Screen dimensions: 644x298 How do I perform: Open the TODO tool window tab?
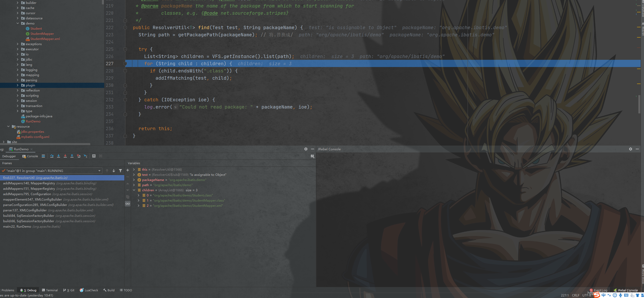point(126,290)
